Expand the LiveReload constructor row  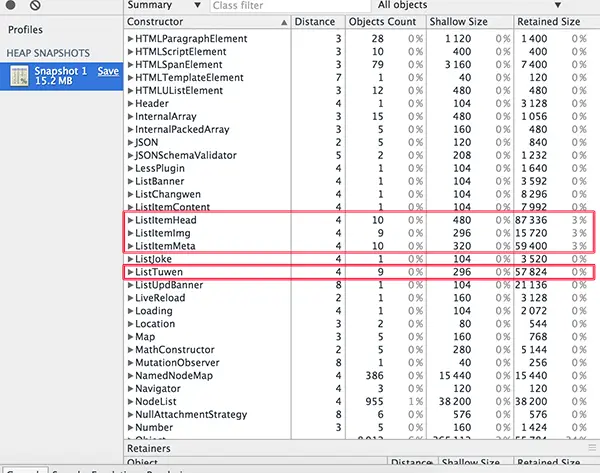tap(130, 298)
